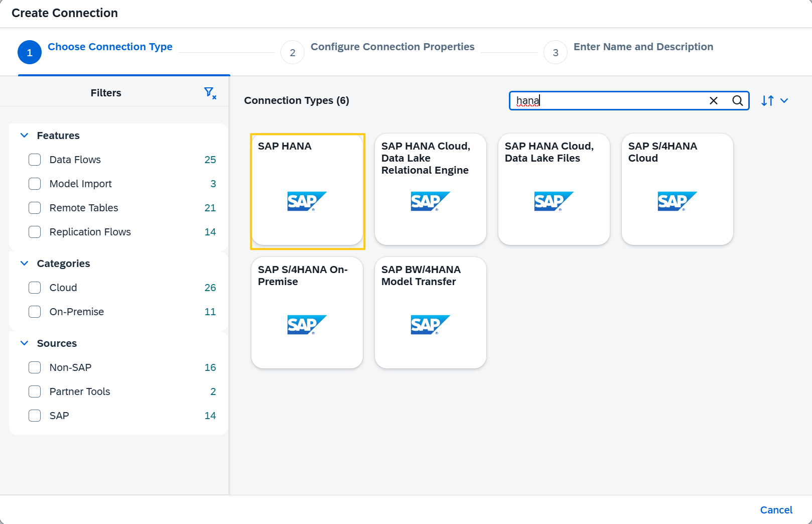Go to Choose Connection Type step
This screenshot has height=524, width=812.
(95, 52)
